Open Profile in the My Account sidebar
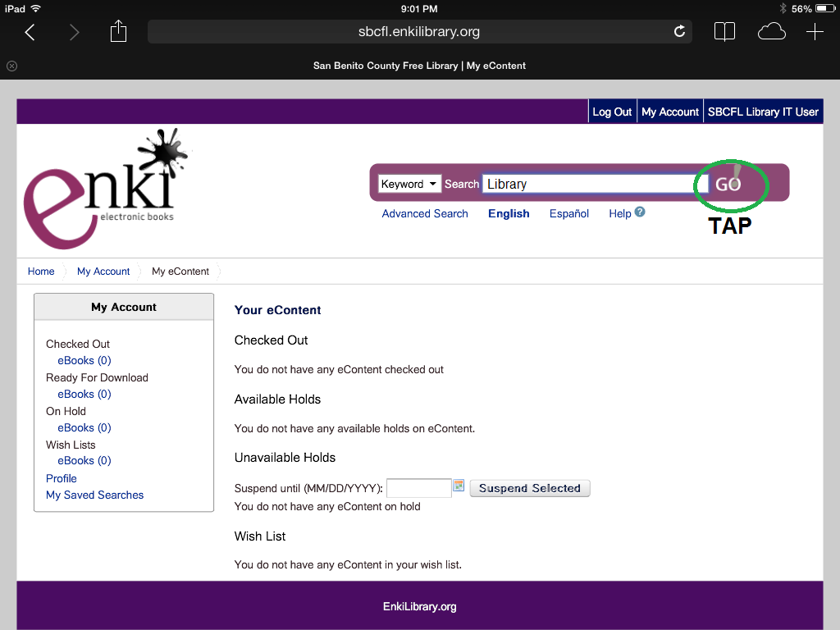This screenshot has width=840, height=630. (x=61, y=478)
